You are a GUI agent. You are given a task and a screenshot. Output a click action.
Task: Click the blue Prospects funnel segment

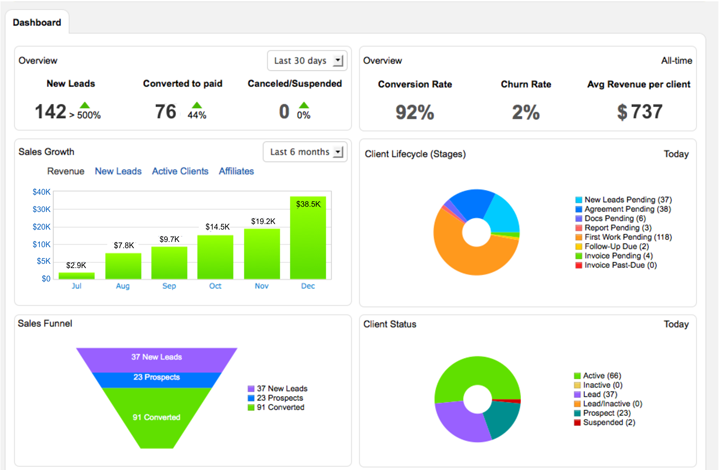tap(156, 379)
